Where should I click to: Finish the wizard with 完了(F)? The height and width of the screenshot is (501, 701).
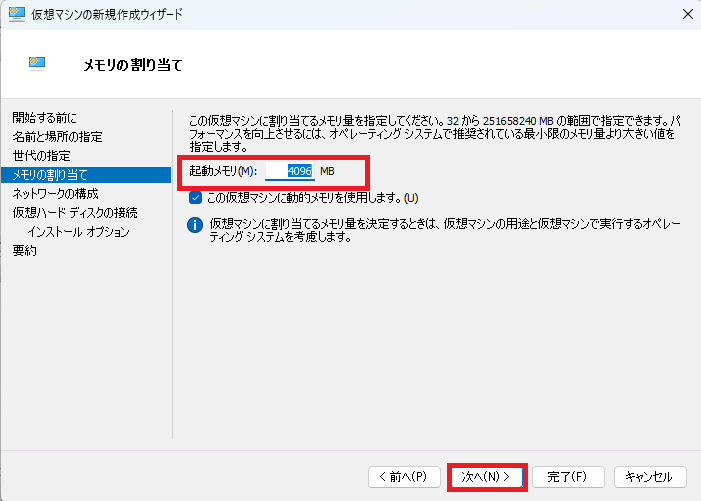coord(568,477)
